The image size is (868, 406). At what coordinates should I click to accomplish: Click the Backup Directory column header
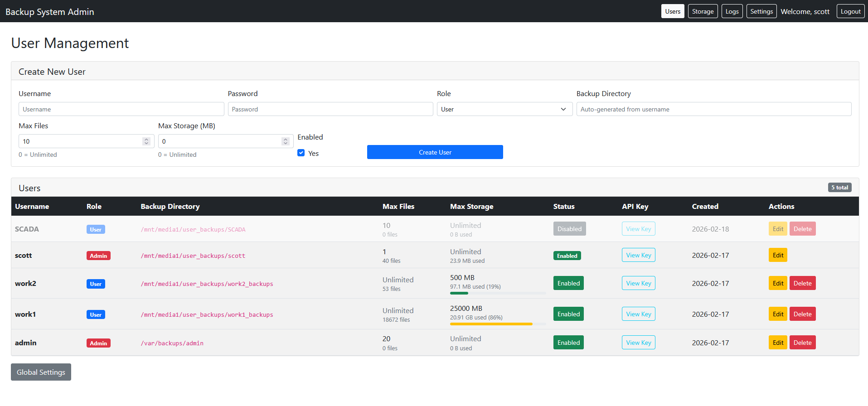pos(170,206)
